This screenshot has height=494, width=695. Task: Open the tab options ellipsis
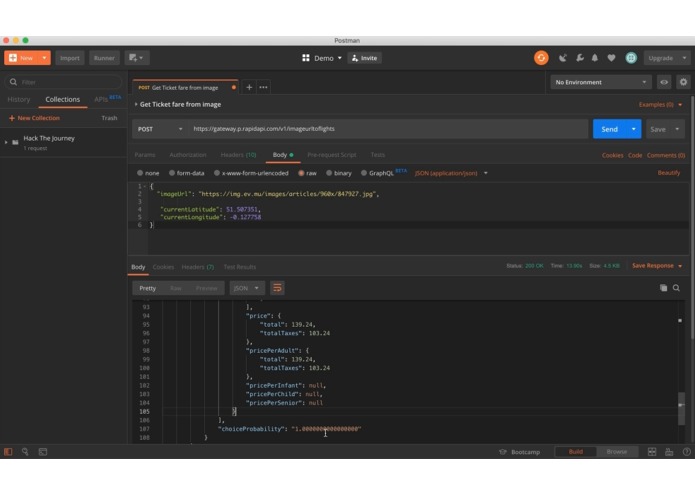click(x=263, y=87)
